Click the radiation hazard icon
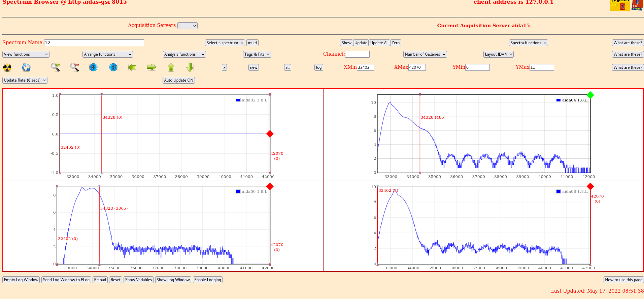Viewport: 644px width, 299px height. pyautogui.click(x=7, y=67)
